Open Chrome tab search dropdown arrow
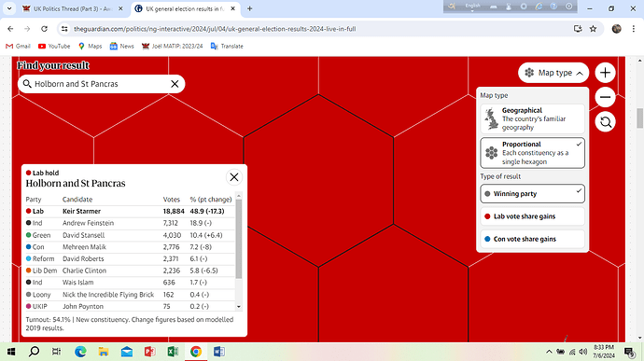The height and width of the screenshot is (361, 644). tap(9, 8)
